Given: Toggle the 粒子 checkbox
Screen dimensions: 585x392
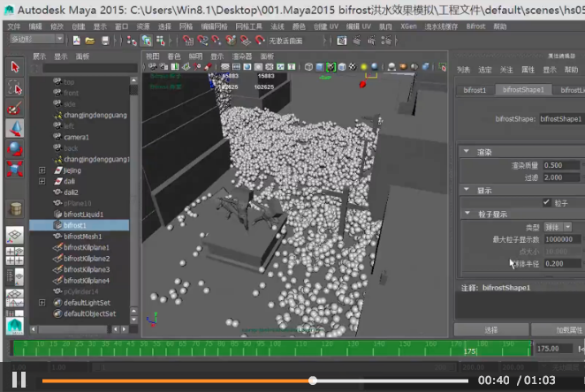Looking at the screenshot, I should [546, 202].
